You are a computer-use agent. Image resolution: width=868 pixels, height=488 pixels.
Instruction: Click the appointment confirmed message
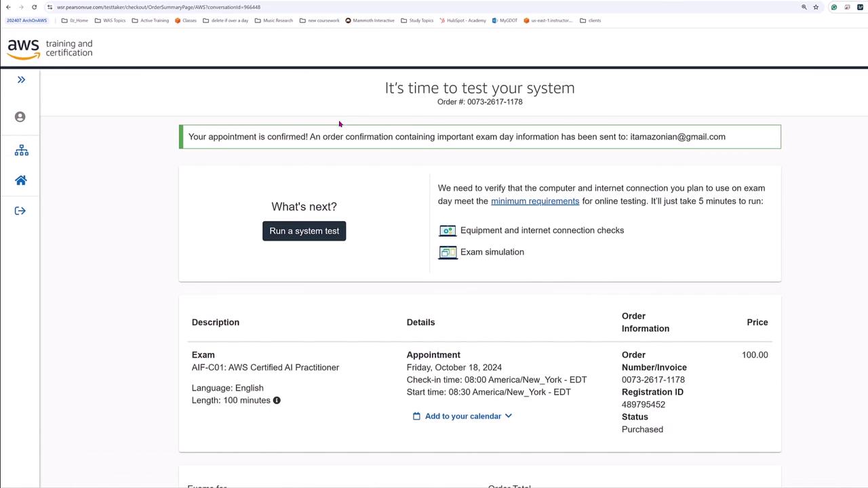480,137
